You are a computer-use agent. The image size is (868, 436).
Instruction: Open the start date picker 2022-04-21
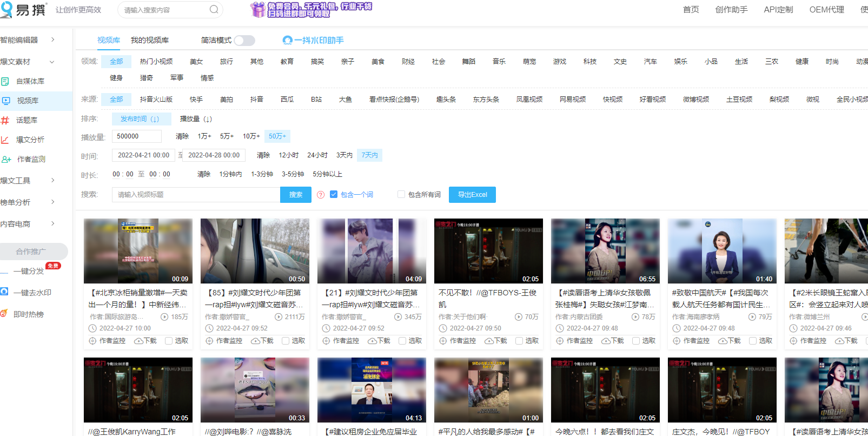point(143,155)
